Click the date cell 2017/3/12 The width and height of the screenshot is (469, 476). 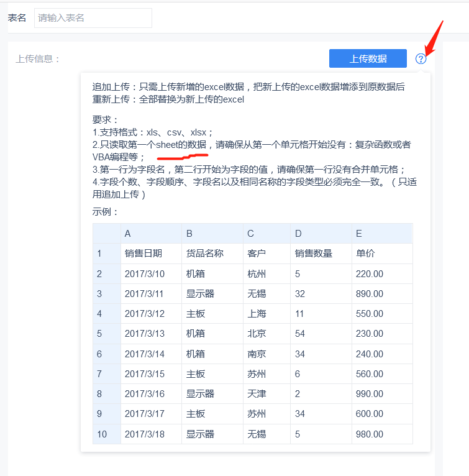151,314
